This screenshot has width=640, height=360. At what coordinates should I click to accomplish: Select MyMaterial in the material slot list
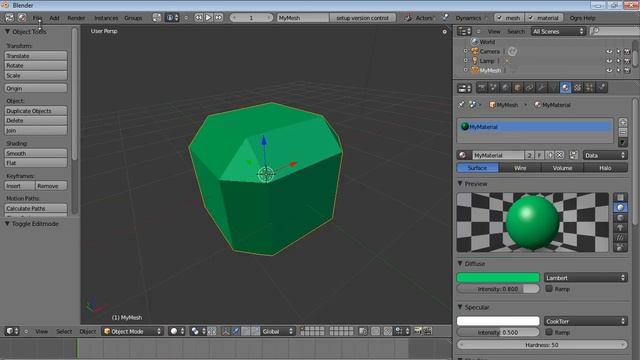coord(535,127)
